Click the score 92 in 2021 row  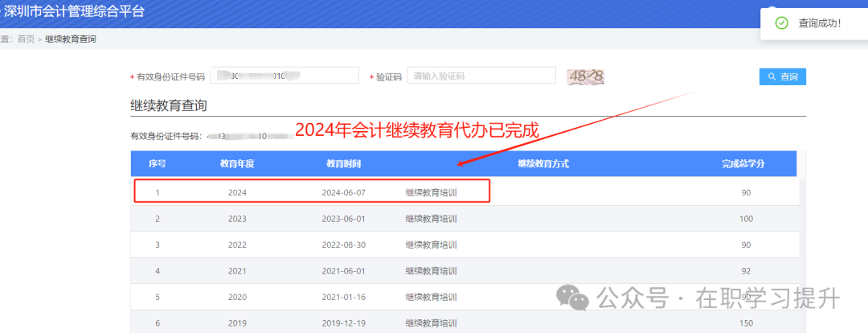pos(746,271)
